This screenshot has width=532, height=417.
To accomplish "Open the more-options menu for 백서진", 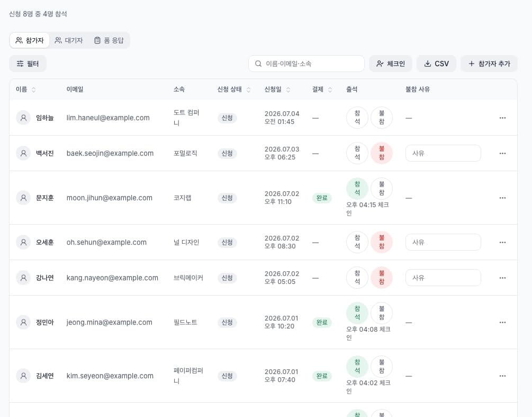I will [502, 153].
